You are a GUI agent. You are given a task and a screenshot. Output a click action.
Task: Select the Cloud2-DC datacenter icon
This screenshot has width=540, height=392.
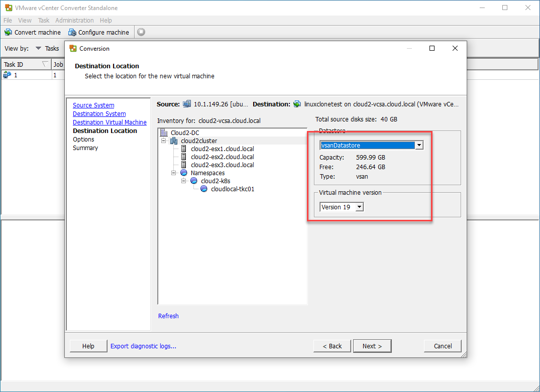[x=164, y=133]
